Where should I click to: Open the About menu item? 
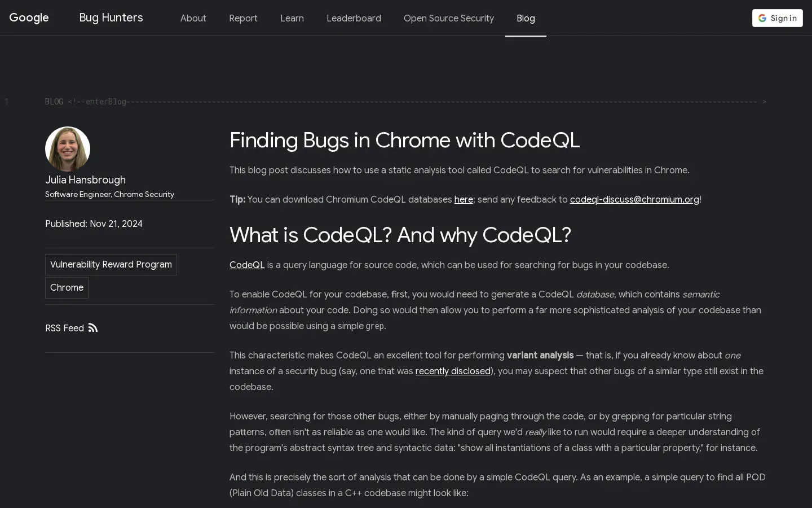193,18
